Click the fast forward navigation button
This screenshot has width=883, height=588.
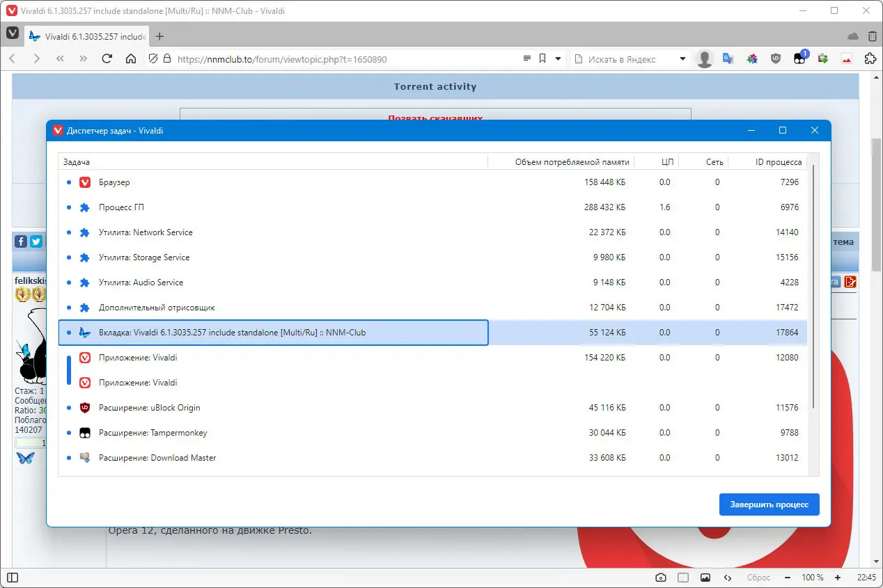pos(84,59)
